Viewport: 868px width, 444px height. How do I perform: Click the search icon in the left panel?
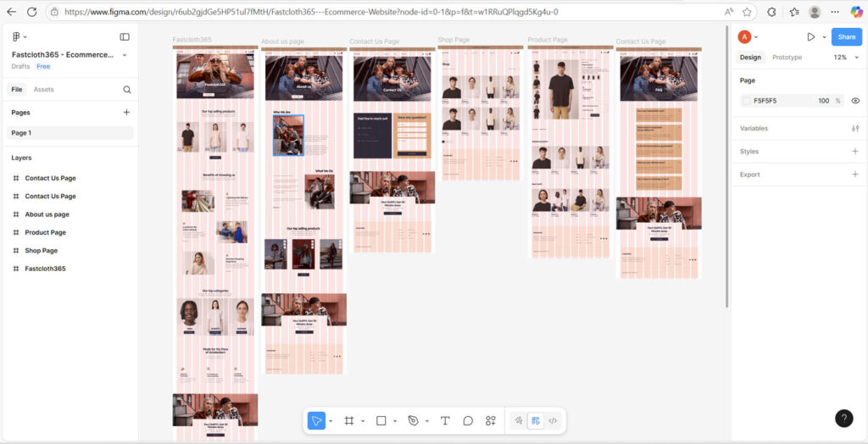[127, 89]
